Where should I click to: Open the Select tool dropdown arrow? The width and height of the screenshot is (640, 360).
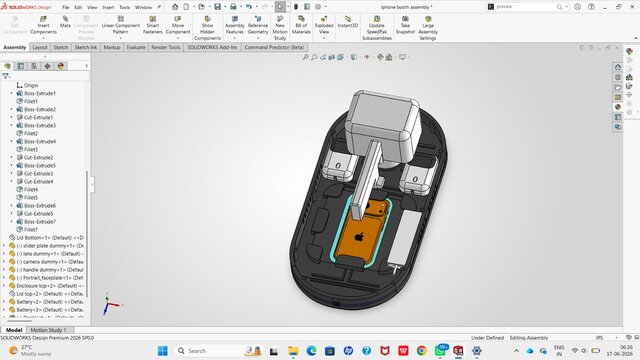[288, 7]
